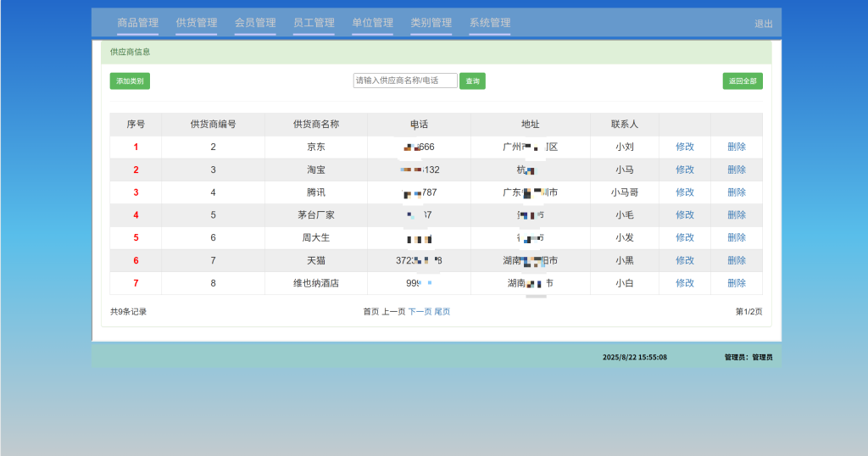The width and height of the screenshot is (868, 456).
Task: Click the 供应商信息 panel heading
Action: click(130, 52)
